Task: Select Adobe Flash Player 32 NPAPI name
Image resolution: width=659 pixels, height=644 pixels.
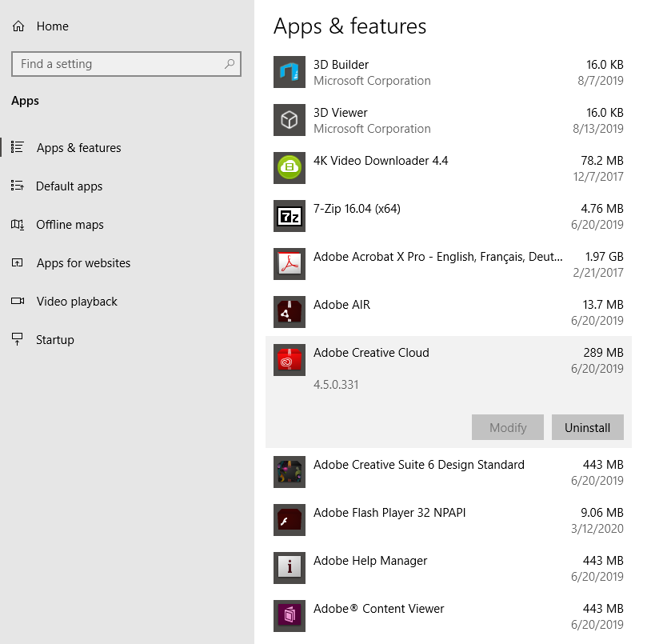Action: coord(389,513)
